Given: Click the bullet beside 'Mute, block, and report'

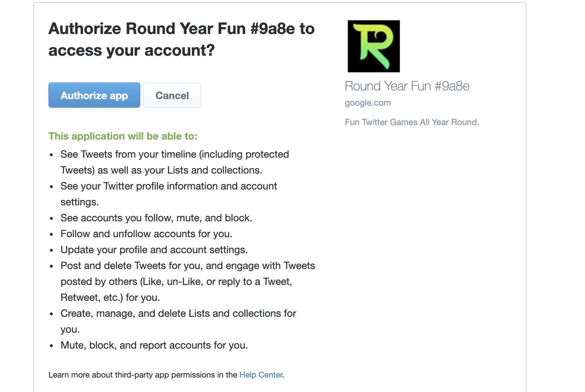Looking at the screenshot, I should point(52,346).
